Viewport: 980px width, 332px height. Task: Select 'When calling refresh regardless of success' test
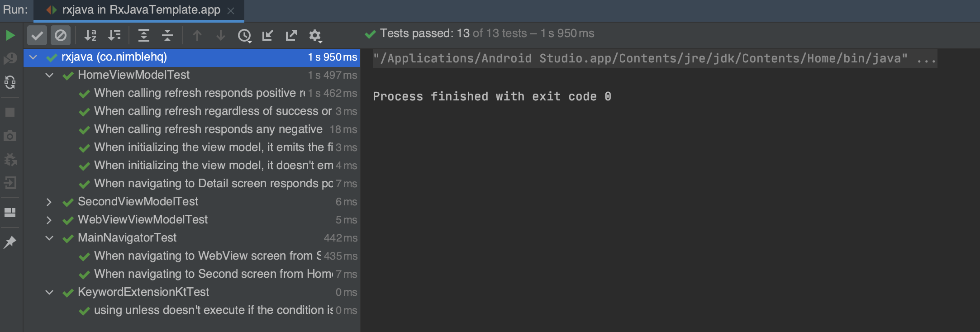pyautogui.click(x=192, y=111)
